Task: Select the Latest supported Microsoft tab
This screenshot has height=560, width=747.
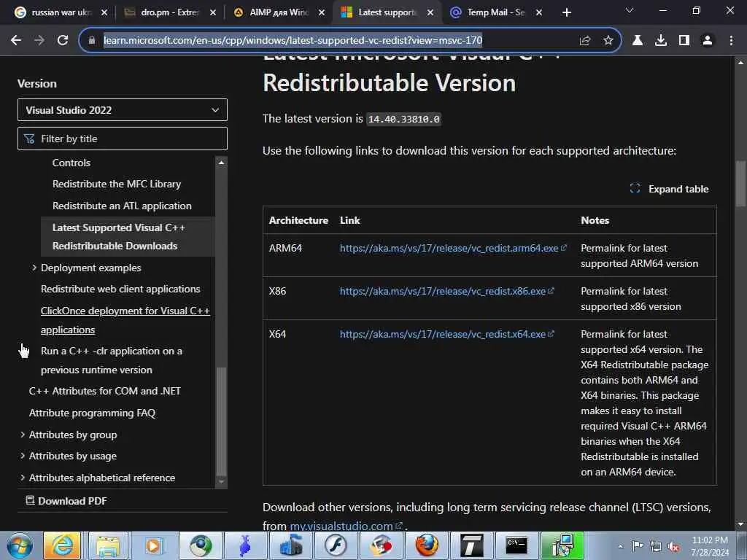Action: pyautogui.click(x=387, y=12)
